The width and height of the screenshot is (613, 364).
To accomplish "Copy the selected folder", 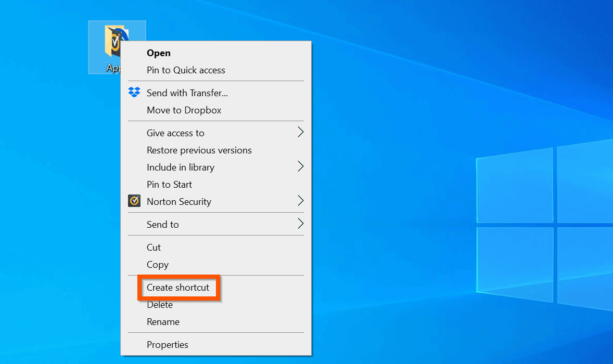I will [157, 264].
